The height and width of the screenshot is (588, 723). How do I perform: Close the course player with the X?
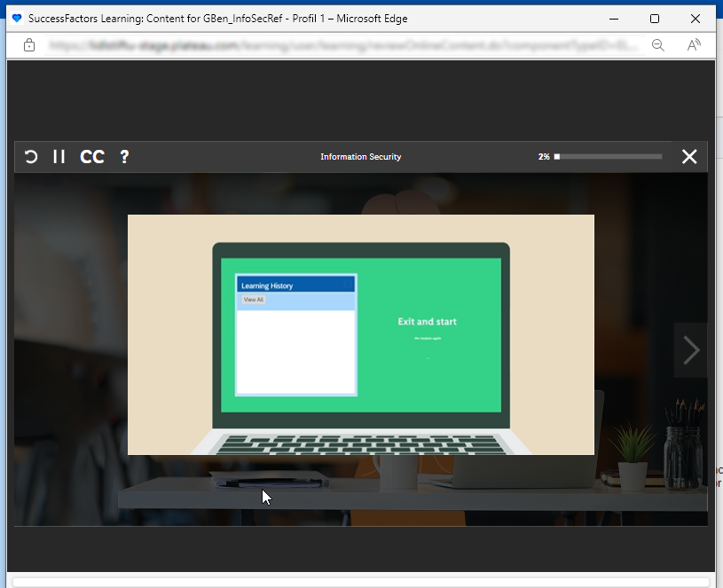pyautogui.click(x=689, y=157)
